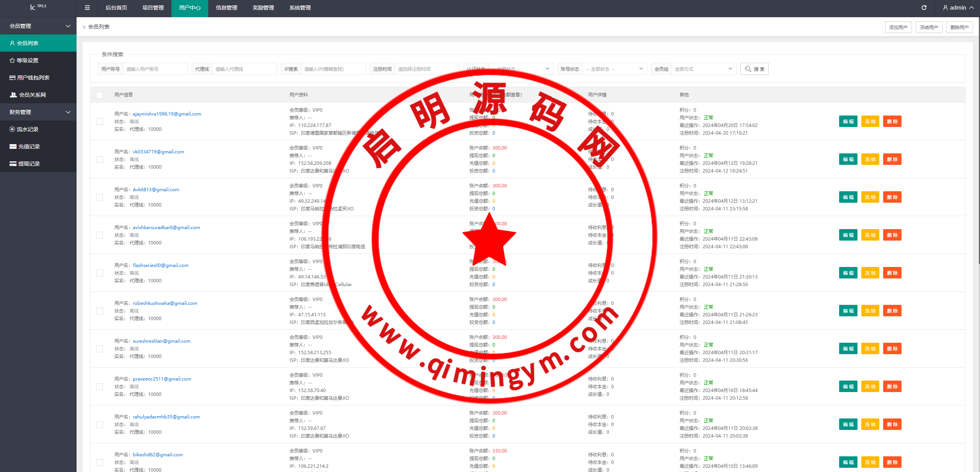Click the refresh icon in top bar
The width and height of the screenshot is (980, 472).
924,8
